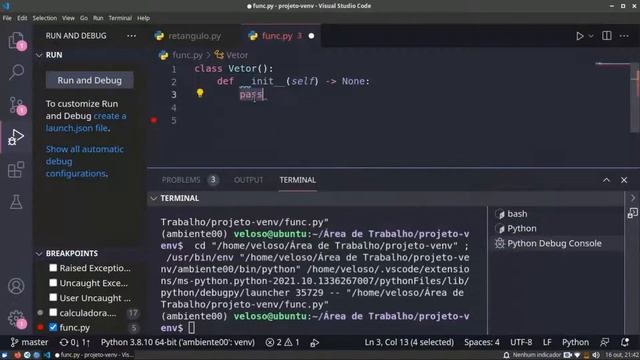Click the breakpoint red dot on line 5

154,120
